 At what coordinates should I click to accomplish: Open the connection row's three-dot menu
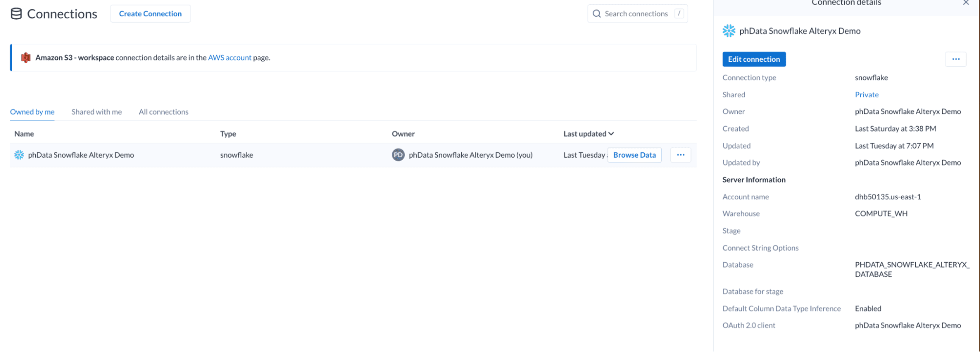[680, 155]
